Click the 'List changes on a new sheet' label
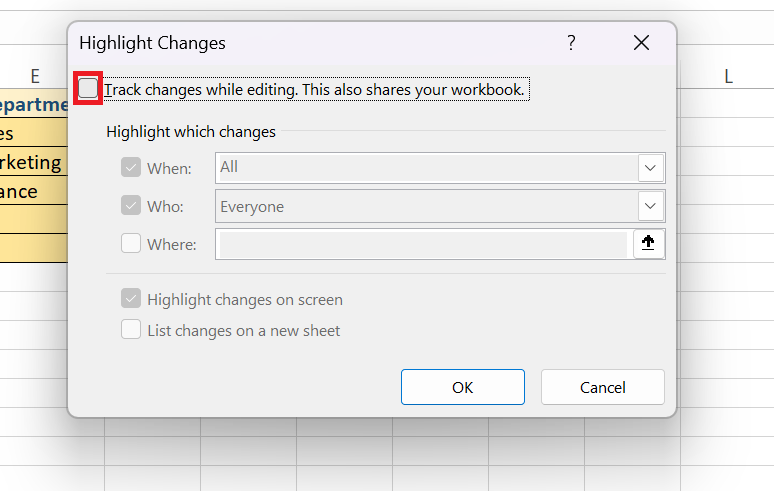The height and width of the screenshot is (491, 774). pyautogui.click(x=244, y=331)
